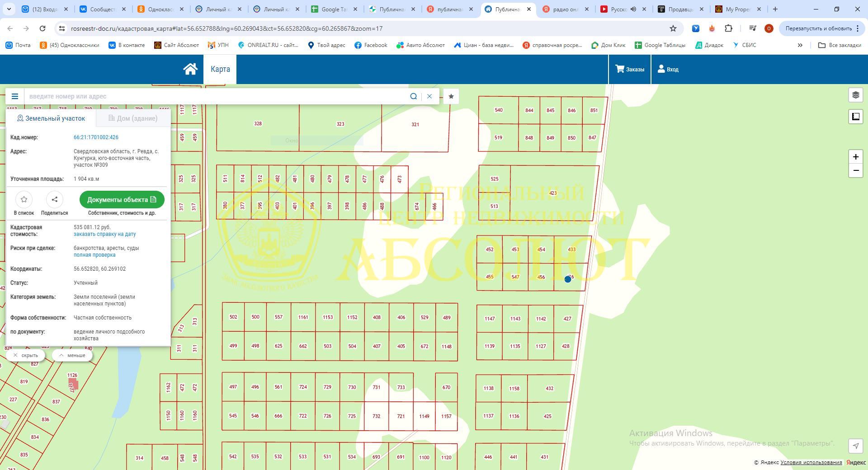
Task: Zoom out the map with minus
Action: [x=855, y=170]
